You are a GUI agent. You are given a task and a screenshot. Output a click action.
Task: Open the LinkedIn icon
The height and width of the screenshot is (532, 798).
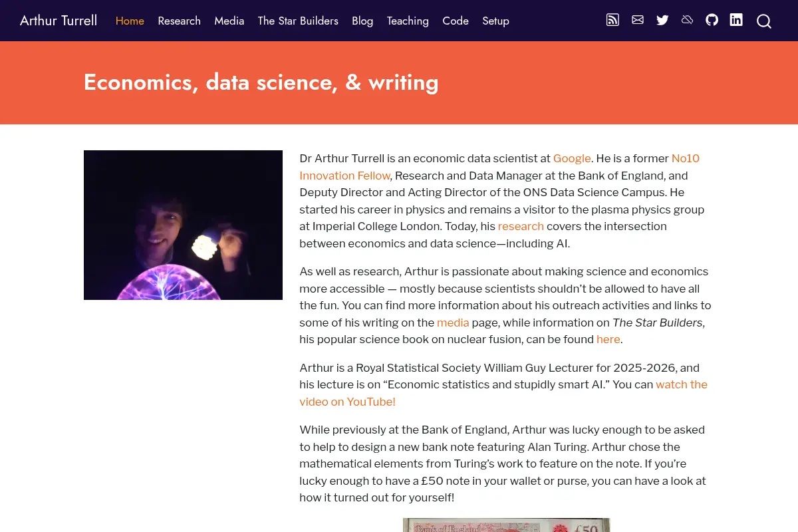coord(736,20)
